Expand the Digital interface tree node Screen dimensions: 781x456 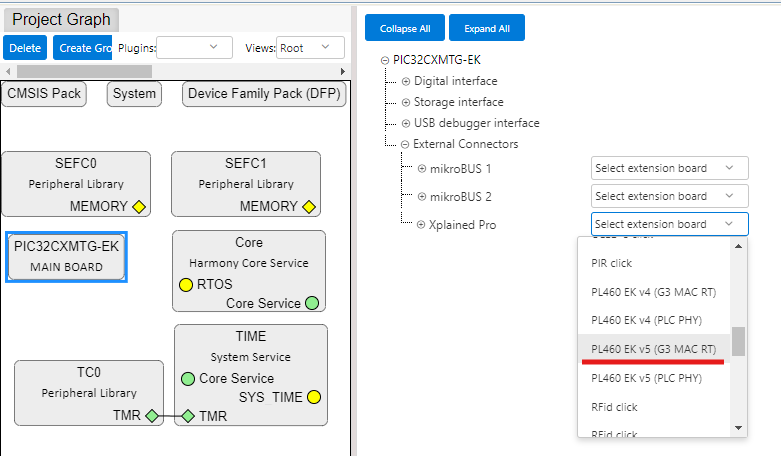(406, 81)
